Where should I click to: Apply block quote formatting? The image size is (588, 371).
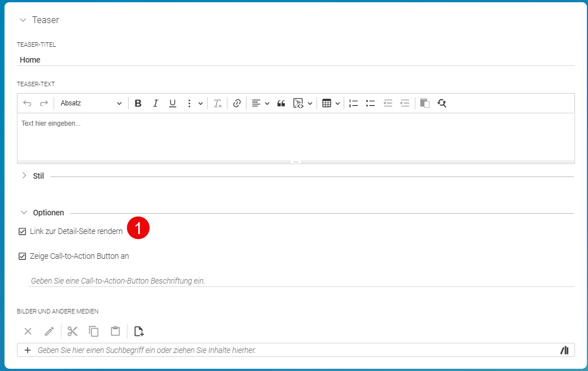click(x=281, y=103)
